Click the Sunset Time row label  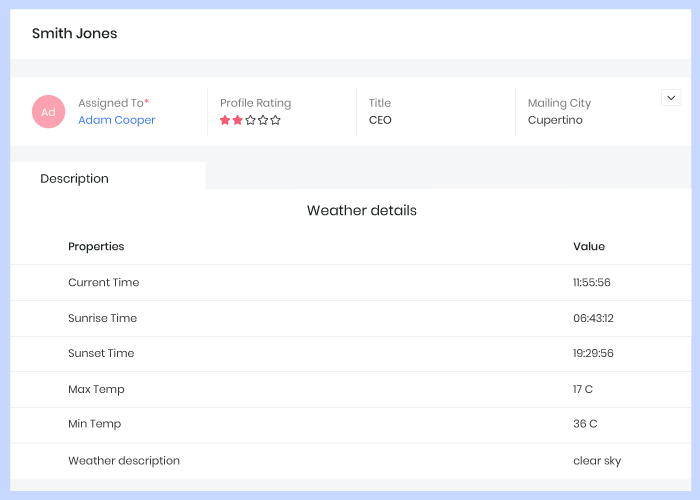point(101,353)
